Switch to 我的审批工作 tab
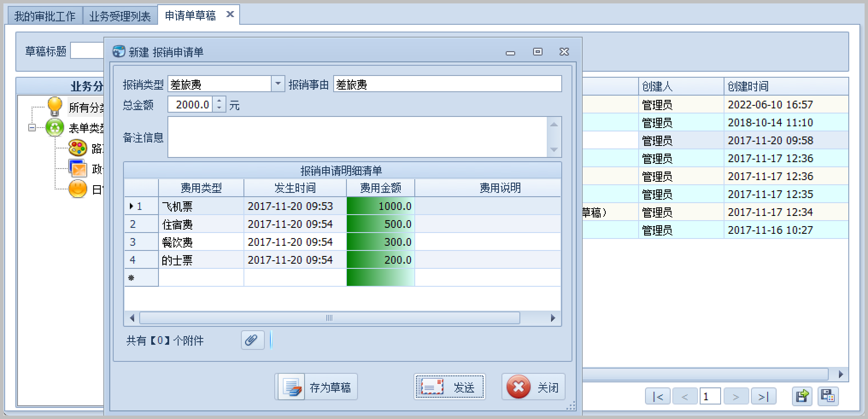This screenshot has width=868, height=419. pyautogui.click(x=45, y=16)
